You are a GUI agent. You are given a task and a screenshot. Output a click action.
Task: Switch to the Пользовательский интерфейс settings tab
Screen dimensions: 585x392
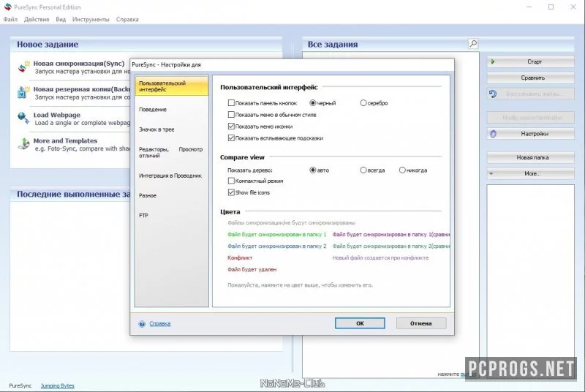(172, 86)
